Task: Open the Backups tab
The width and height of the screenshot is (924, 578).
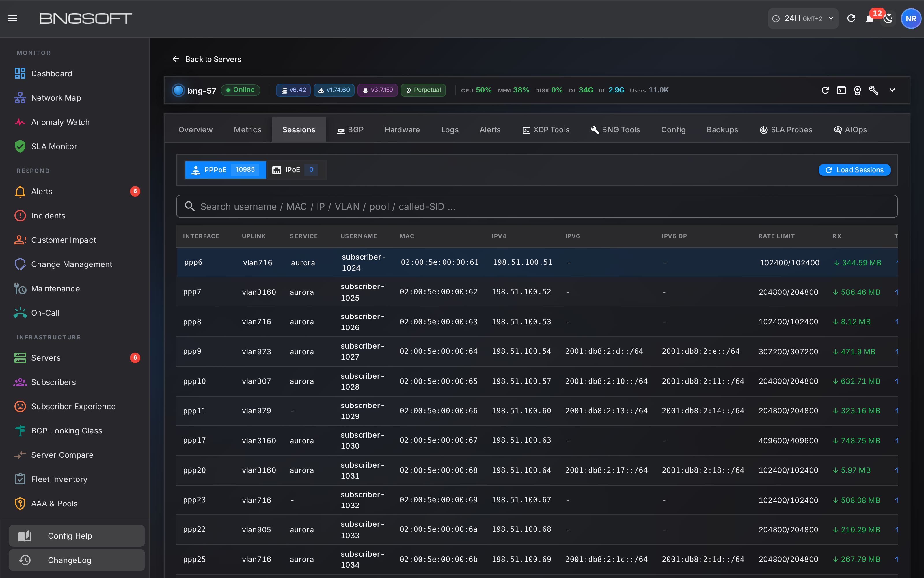Action: pos(722,129)
